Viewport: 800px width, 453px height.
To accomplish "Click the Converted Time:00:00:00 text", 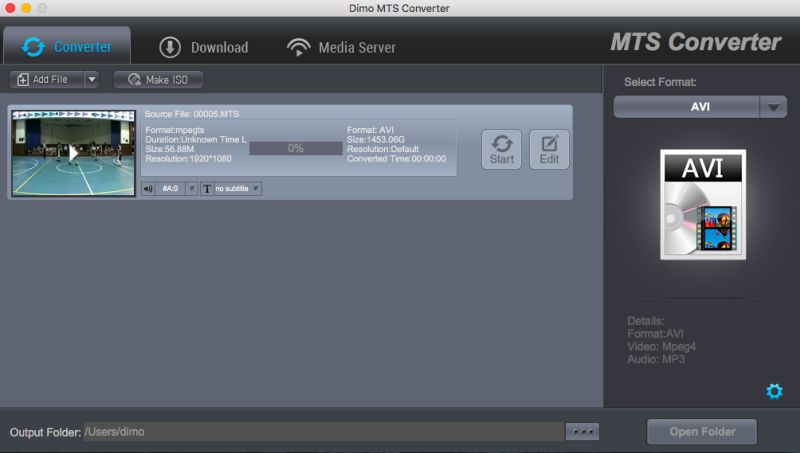I will pyautogui.click(x=396, y=159).
